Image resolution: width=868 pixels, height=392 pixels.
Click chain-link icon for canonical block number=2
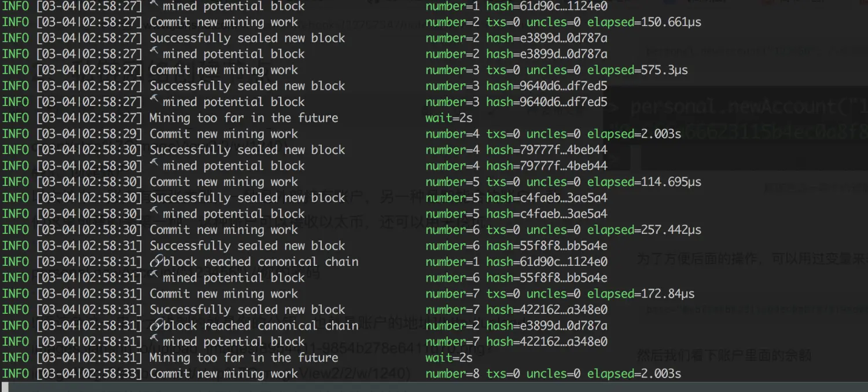[x=156, y=325]
